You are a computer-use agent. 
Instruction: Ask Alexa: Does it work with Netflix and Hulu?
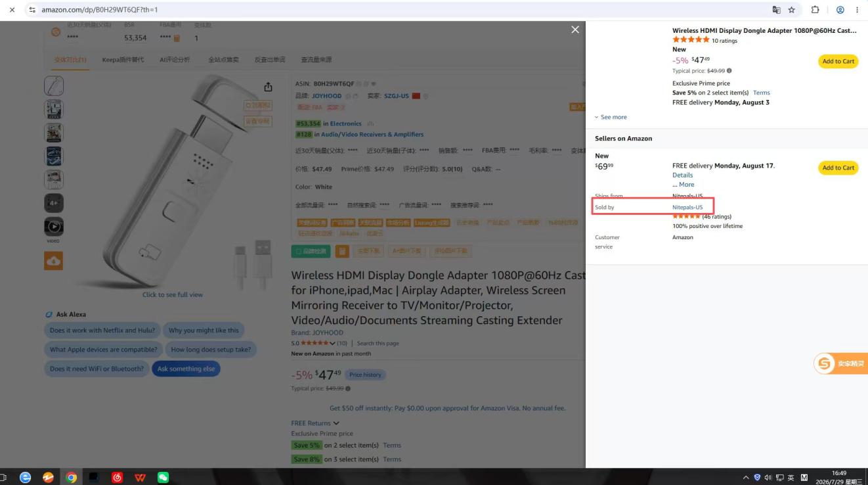tap(102, 331)
